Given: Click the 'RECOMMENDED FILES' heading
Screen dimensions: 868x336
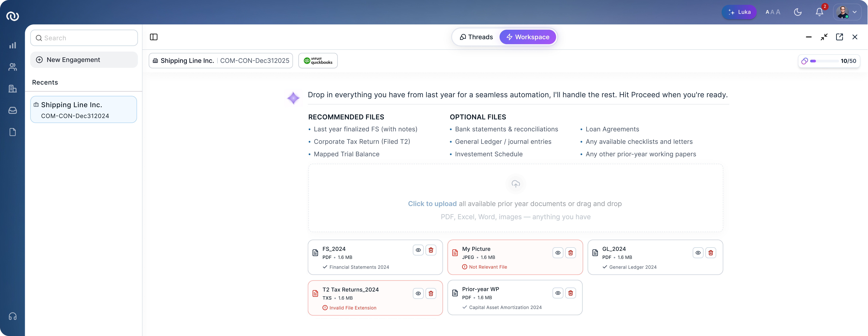Looking at the screenshot, I should tap(346, 117).
